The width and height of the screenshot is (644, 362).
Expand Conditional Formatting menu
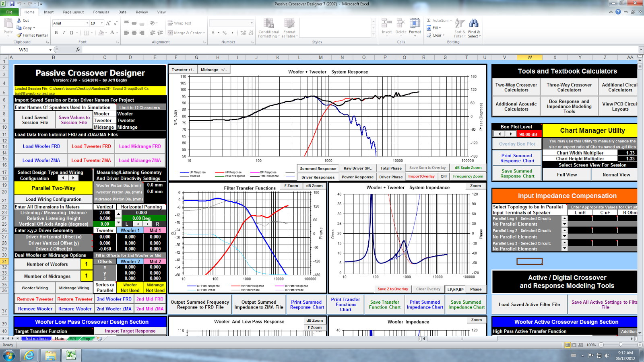[268, 28]
